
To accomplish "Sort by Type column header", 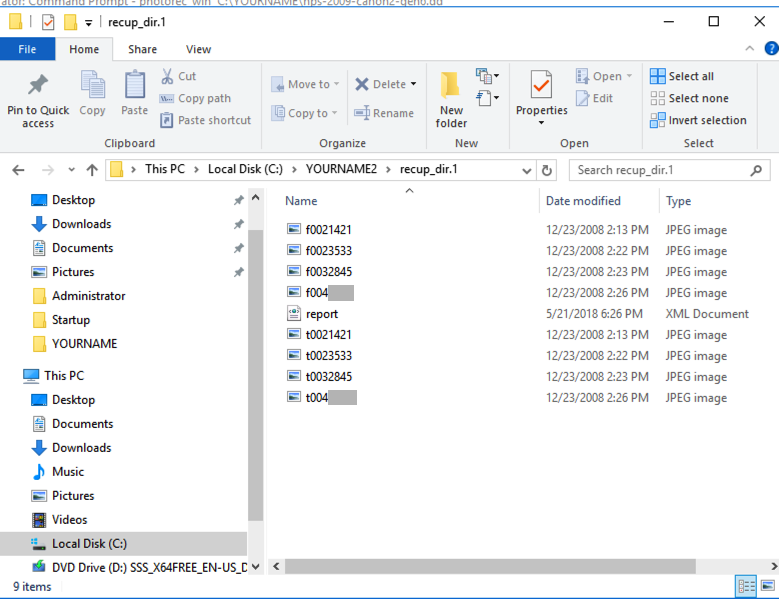I will click(678, 201).
